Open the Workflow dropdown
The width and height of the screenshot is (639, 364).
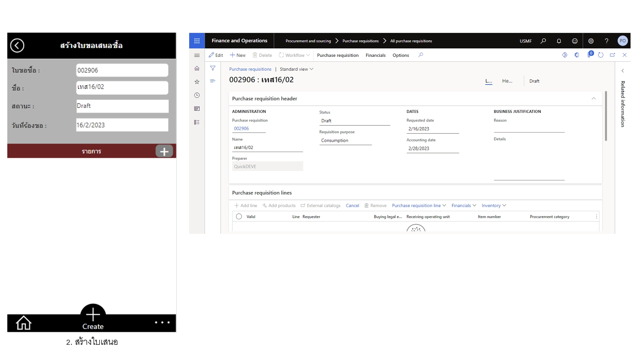click(295, 55)
